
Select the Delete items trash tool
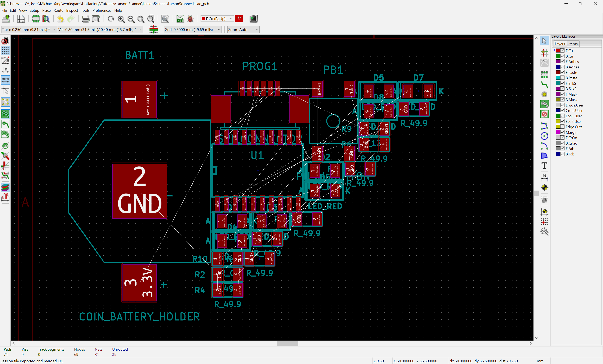coord(544,200)
